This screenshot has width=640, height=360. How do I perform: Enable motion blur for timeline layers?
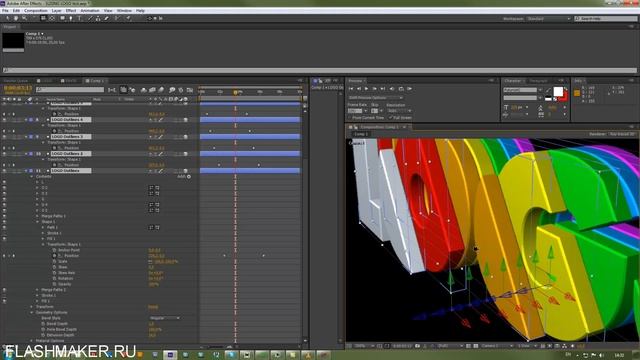click(x=161, y=90)
